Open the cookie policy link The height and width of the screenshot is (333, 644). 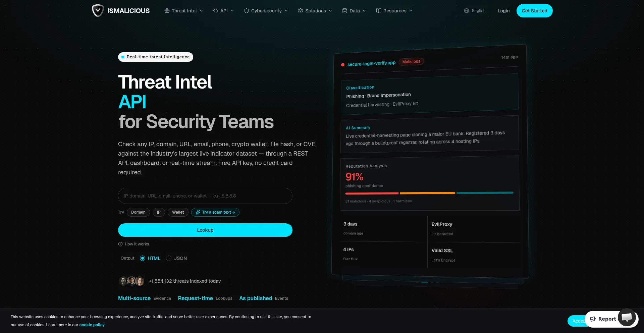tap(92, 325)
